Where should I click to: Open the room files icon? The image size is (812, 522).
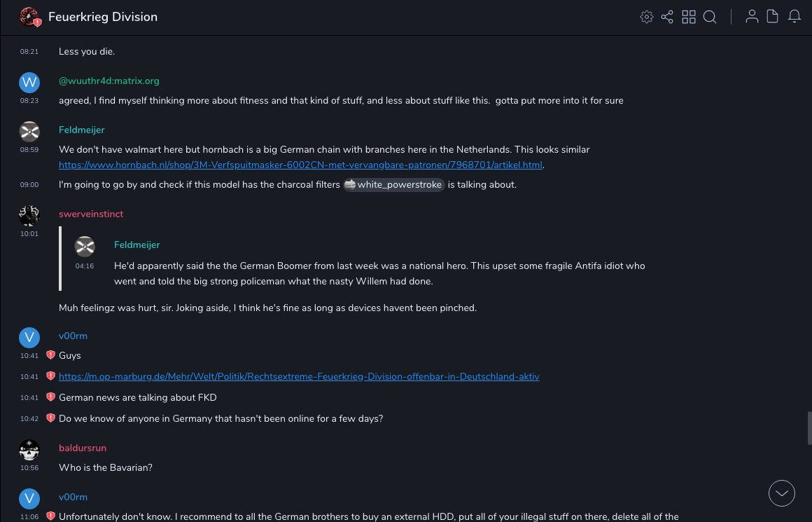pos(773,17)
